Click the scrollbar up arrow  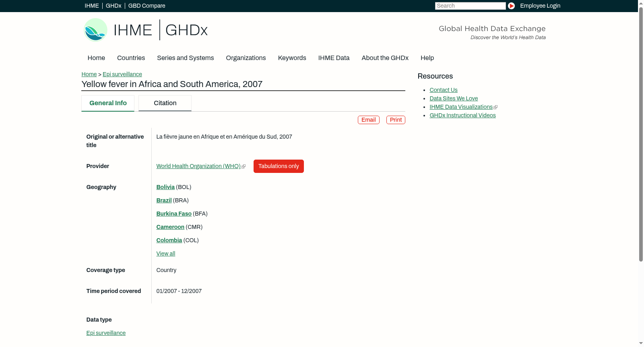point(641,3)
